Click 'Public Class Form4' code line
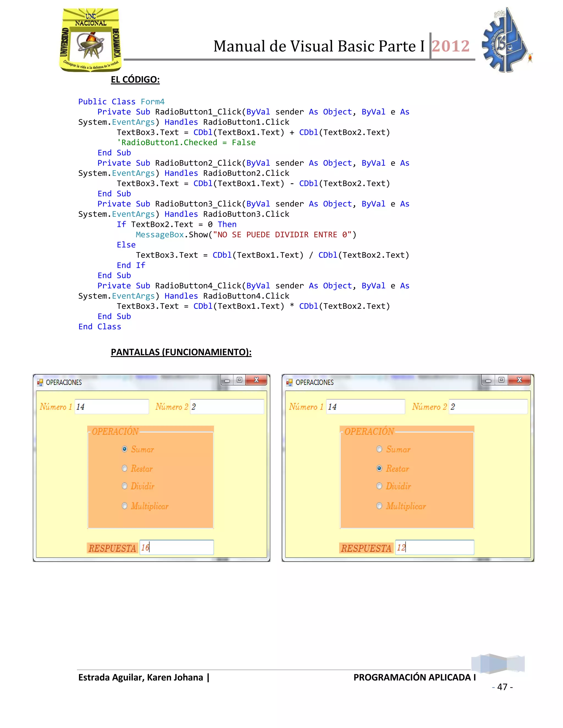 point(122,102)
